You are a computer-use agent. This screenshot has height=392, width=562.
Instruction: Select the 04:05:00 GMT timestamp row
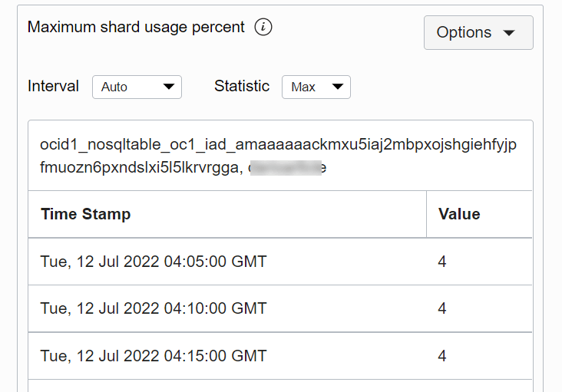click(x=154, y=262)
